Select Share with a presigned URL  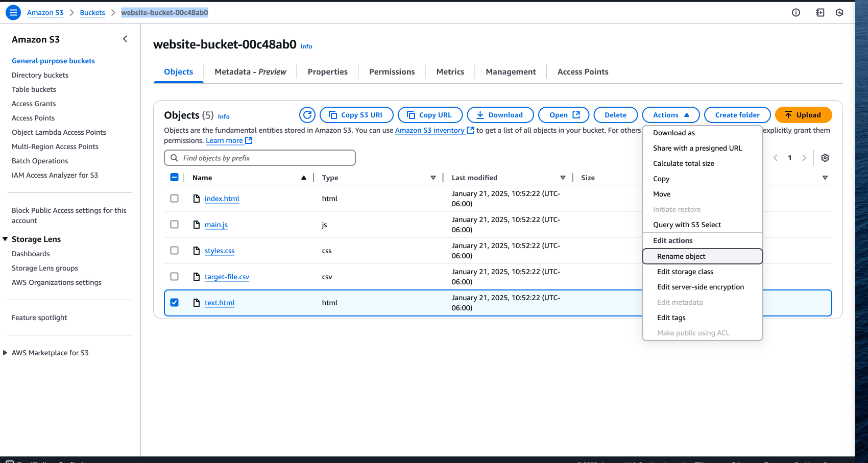[703, 148]
